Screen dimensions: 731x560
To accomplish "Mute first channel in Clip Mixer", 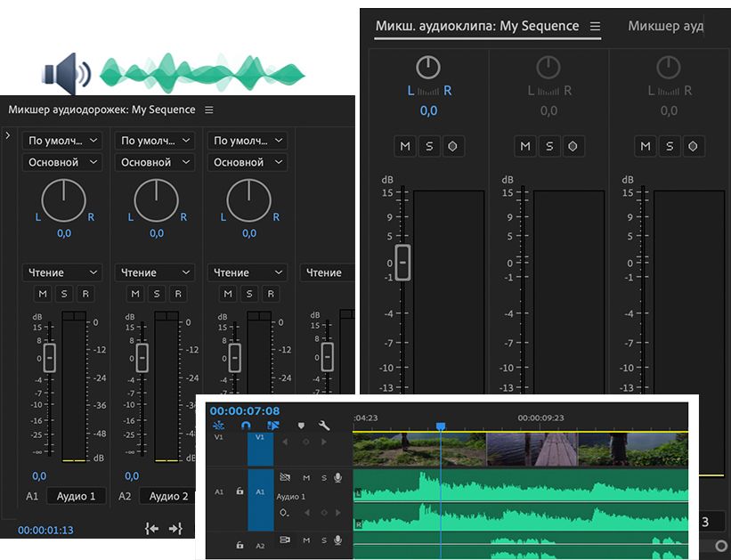I will [405, 146].
